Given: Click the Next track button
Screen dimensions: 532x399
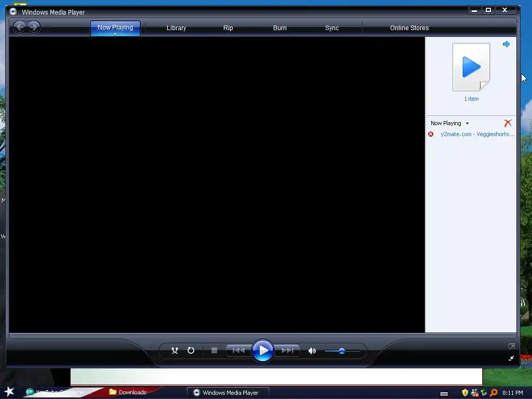Looking at the screenshot, I should point(287,351).
